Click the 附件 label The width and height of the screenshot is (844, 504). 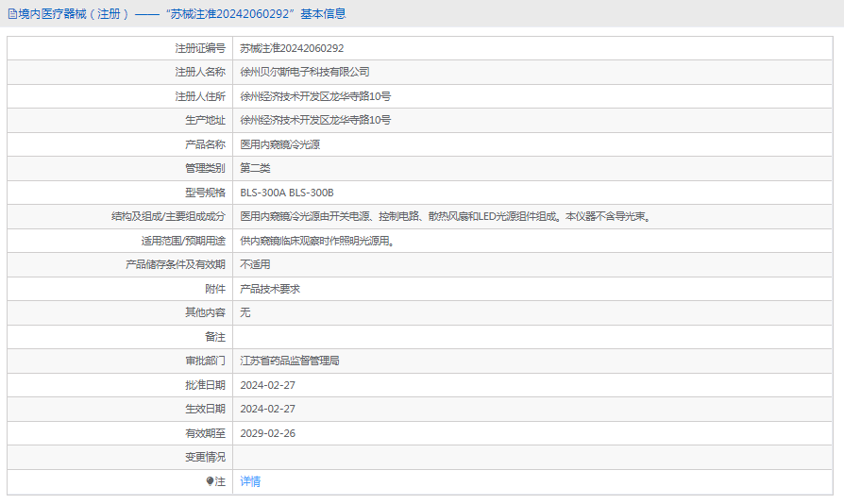point(215,289)
